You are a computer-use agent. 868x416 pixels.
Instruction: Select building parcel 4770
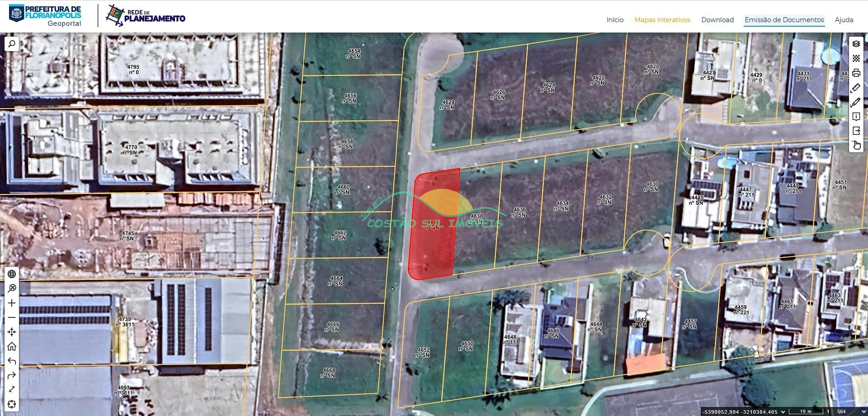click(x=131, y=150)
